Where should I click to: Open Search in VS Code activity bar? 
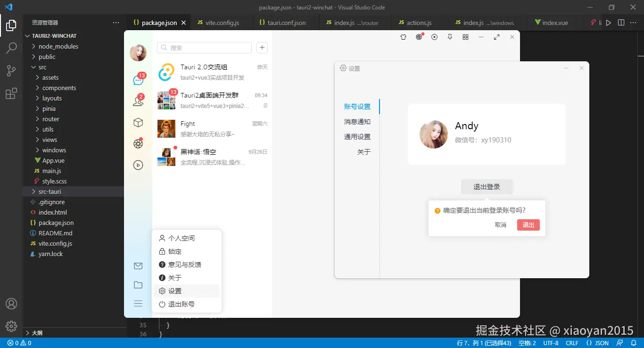point(11,48)
